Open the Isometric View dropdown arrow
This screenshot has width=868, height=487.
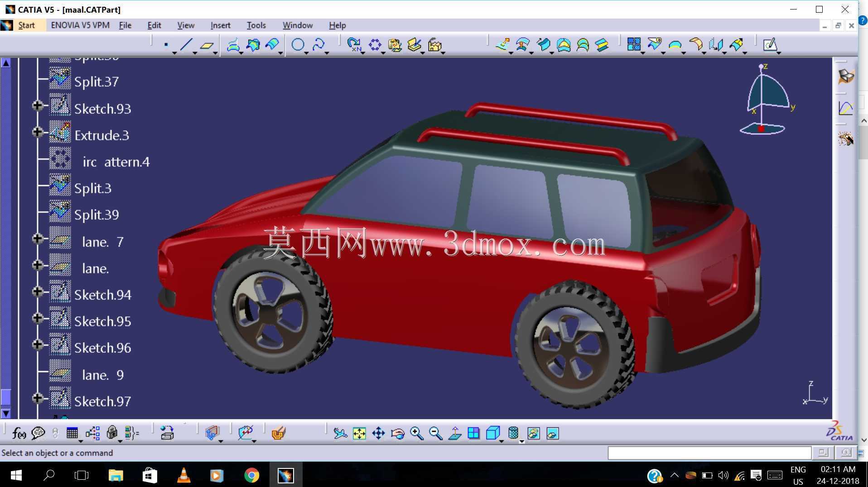click(502, 441)
